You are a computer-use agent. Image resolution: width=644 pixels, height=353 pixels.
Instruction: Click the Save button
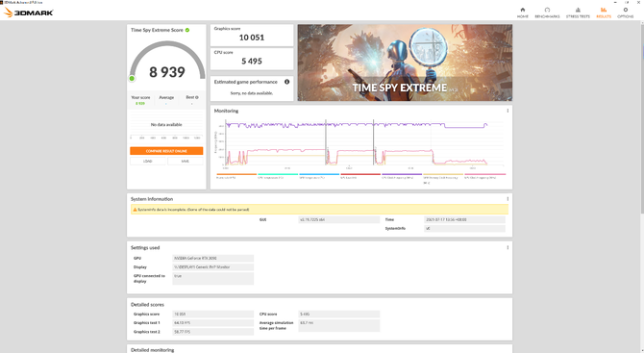(x=186, y=161)
